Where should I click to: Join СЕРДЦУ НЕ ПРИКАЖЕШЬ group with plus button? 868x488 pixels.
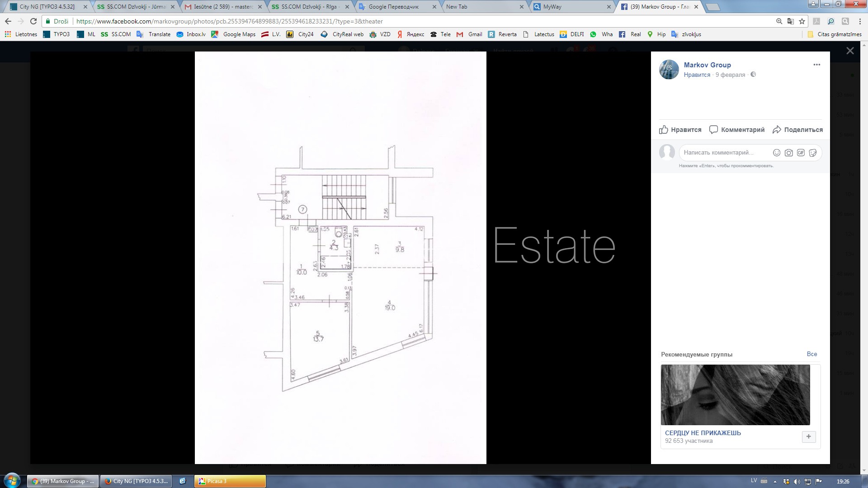point(808,436)
